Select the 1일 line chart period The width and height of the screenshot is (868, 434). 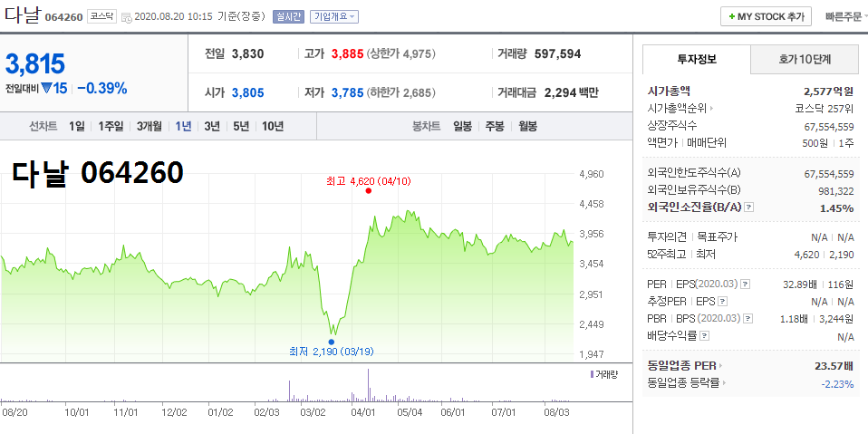click(77, 126)
